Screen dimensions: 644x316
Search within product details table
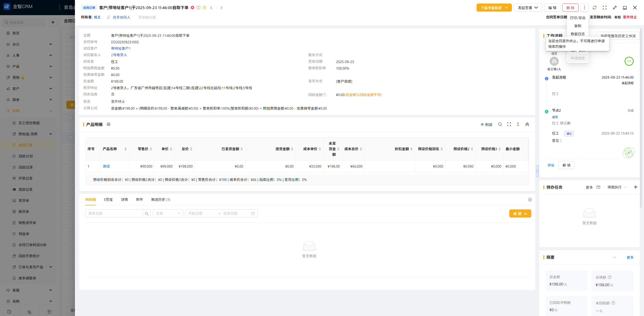tap(500, 124)
